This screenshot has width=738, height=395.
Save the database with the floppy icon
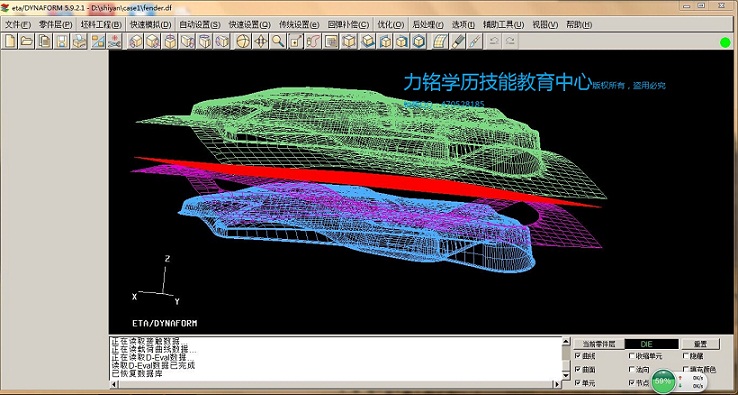point(62,41)
